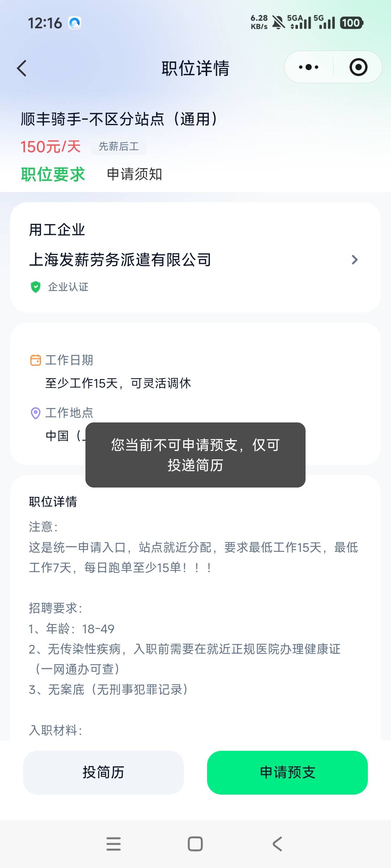Tap the purple work location pin icon
The width and height of the screenshot is (391, 868).
coord(35,413)
